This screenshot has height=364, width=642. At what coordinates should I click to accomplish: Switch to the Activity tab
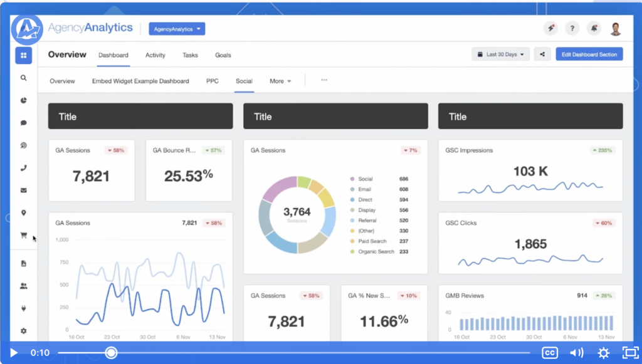[x=155, y=55]
